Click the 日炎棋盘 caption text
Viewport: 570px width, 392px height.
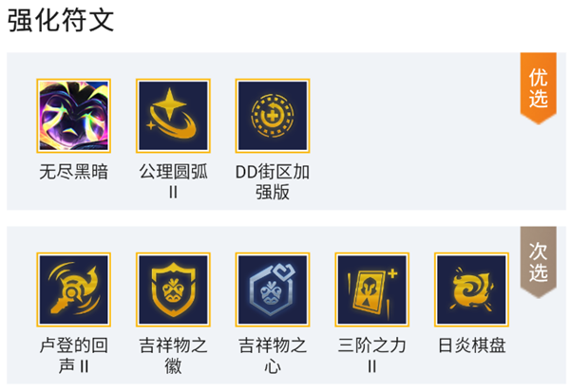471,345
